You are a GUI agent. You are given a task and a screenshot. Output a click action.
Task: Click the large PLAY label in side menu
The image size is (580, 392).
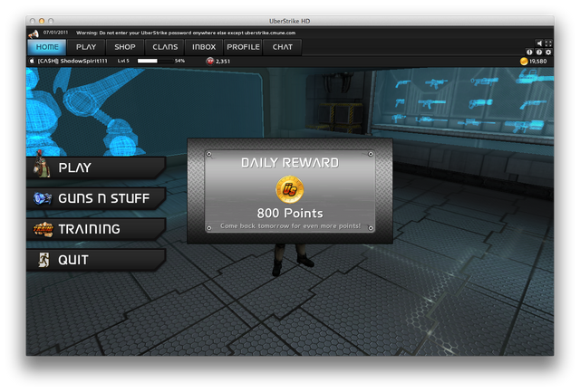point(74,167)
